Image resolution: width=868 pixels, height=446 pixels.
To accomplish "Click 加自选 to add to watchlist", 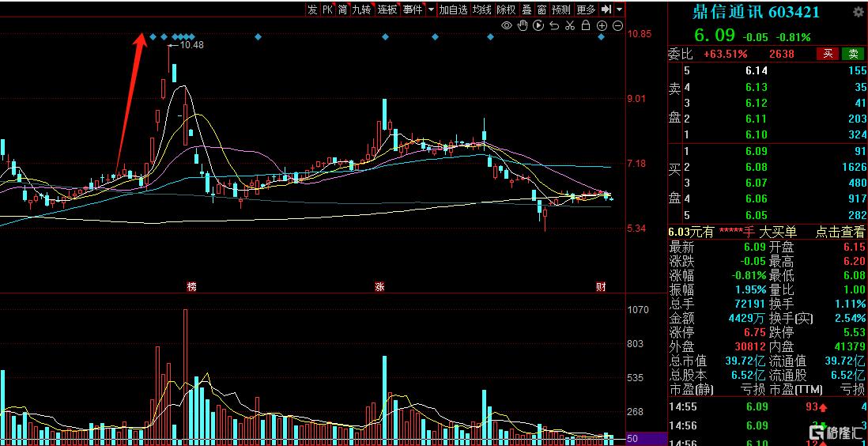I will point(454,9).
